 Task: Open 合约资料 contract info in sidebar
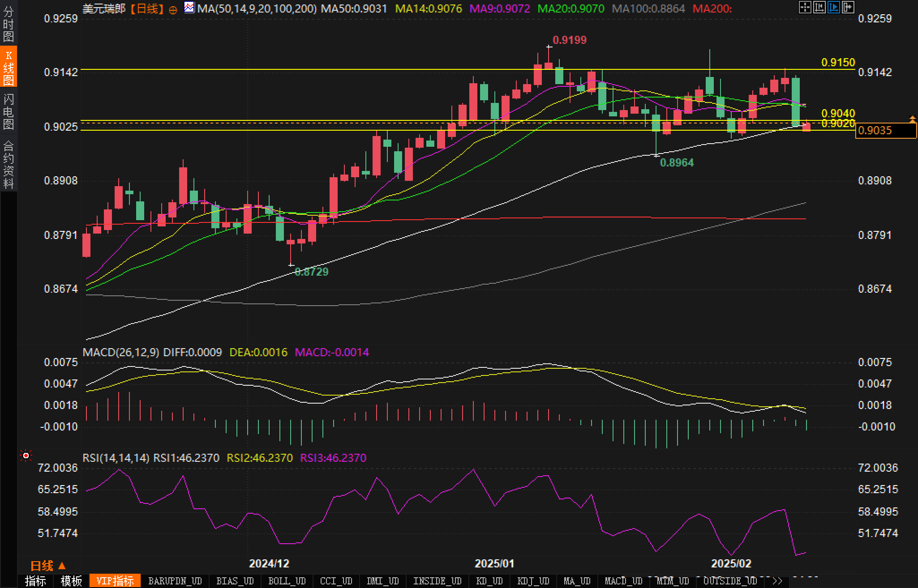9,164
